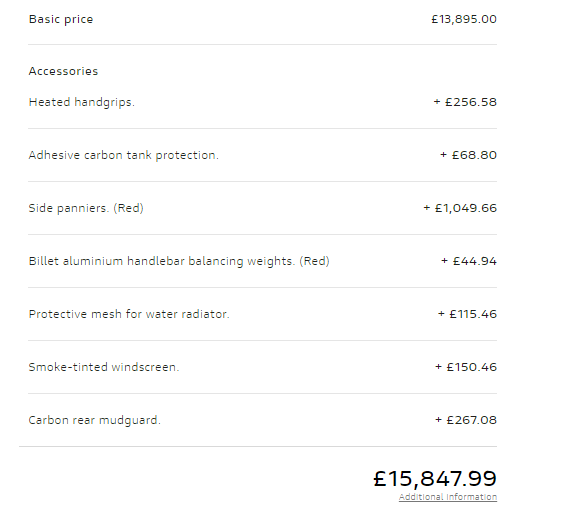Select the Side panniers (Red) item
Image resolution: width=583 pixels, height=520 pixels.
click(x=86, y=208)
